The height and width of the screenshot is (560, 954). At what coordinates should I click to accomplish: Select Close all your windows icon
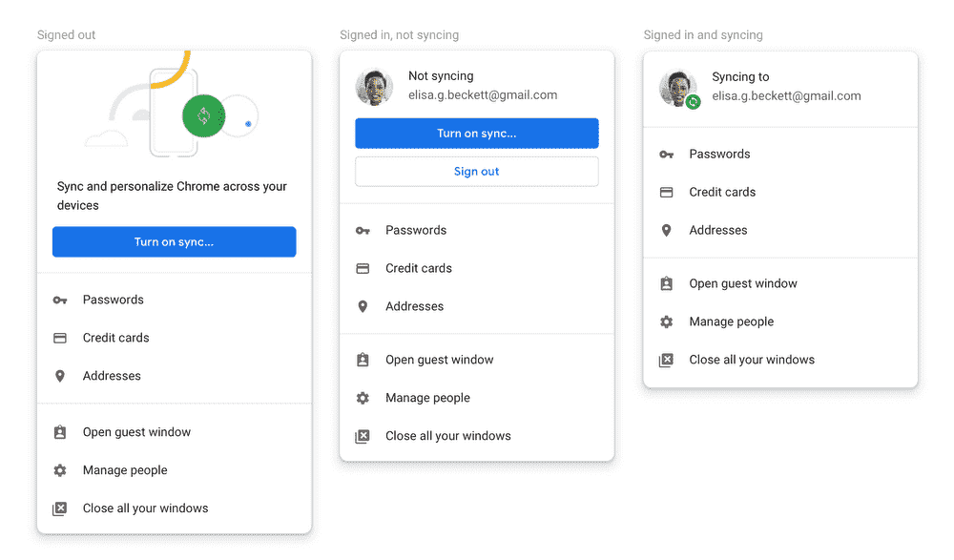tap(60, 508)
